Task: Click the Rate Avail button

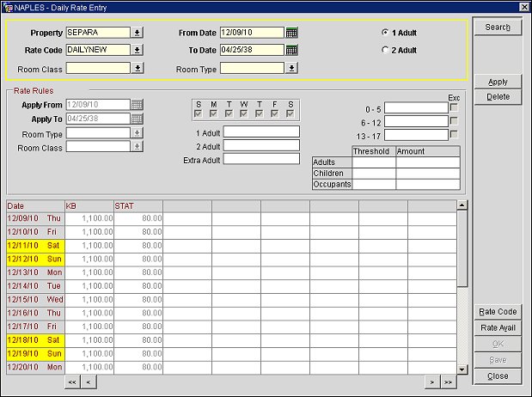Action: (x=498, y=328)
